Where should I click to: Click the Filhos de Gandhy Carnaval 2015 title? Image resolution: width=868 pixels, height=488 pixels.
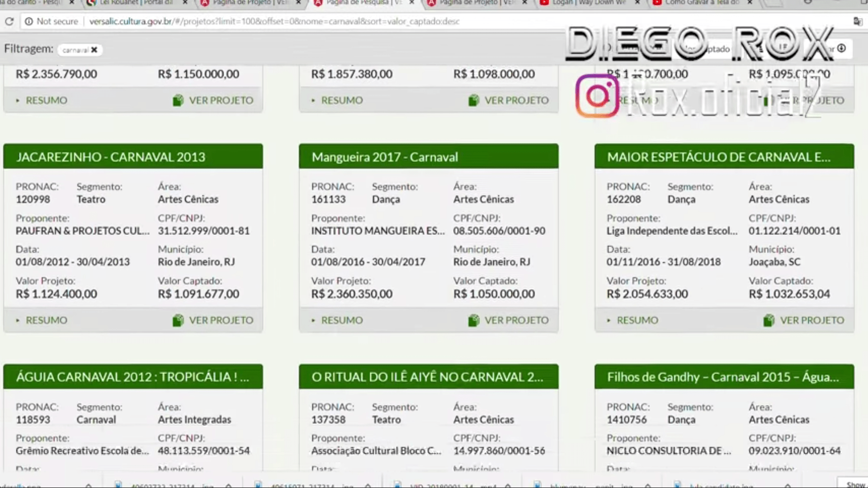(723, 377)
